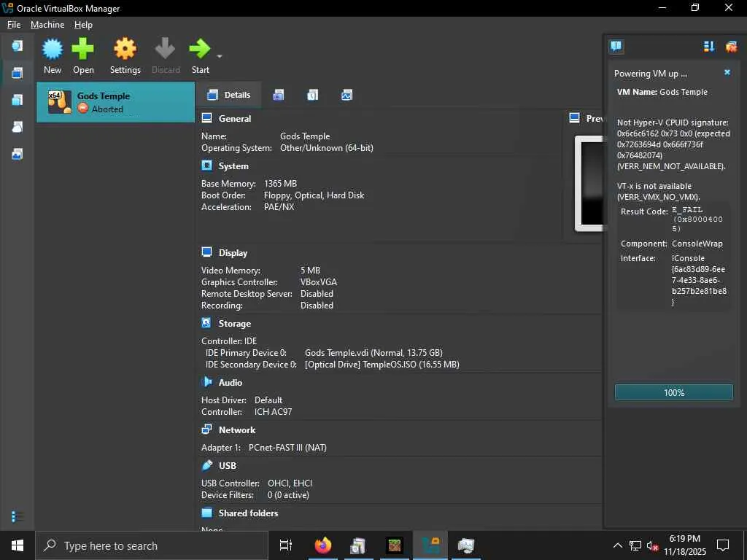
Task: Select the Machines tool in left sidebar
Action: (18, 73)
